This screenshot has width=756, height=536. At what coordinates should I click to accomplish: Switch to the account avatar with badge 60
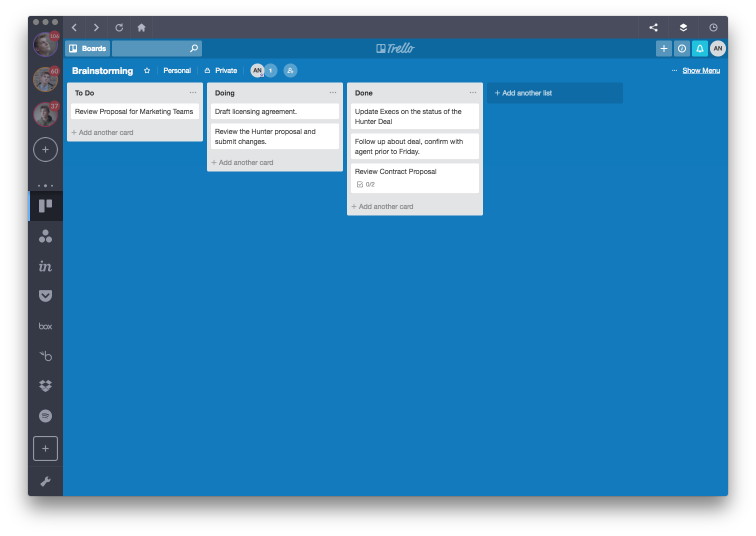45,79
